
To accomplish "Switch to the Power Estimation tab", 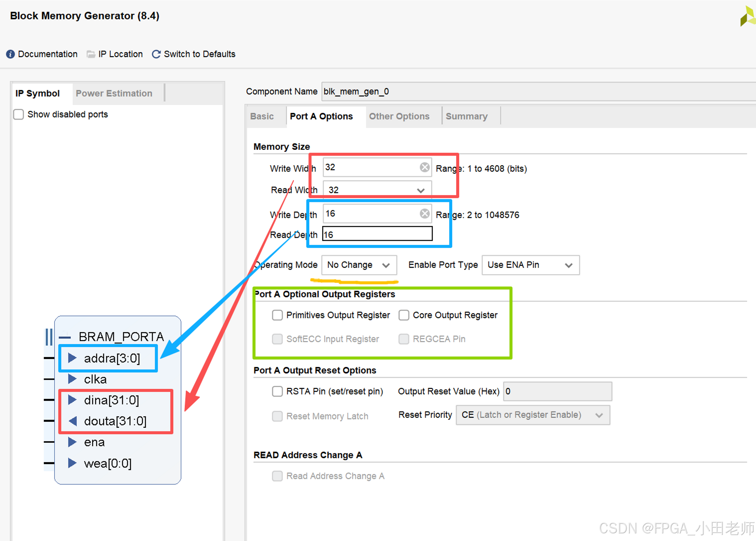I will (114, 93).
